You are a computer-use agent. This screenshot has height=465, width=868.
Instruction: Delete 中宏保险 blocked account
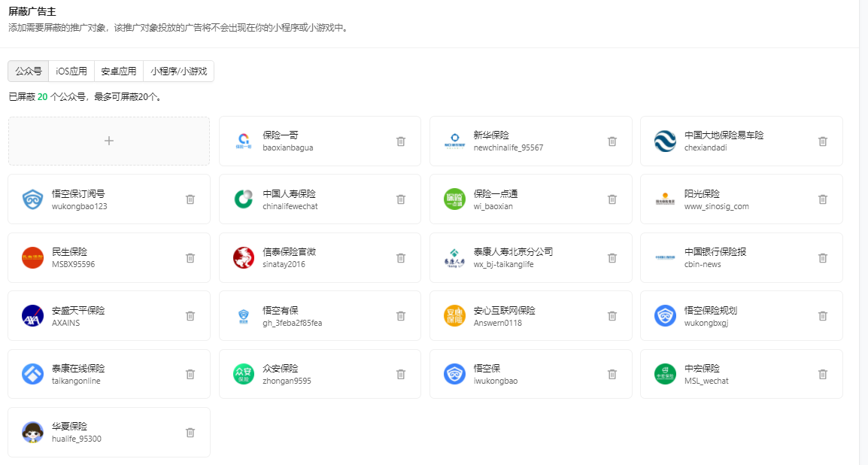823,374
